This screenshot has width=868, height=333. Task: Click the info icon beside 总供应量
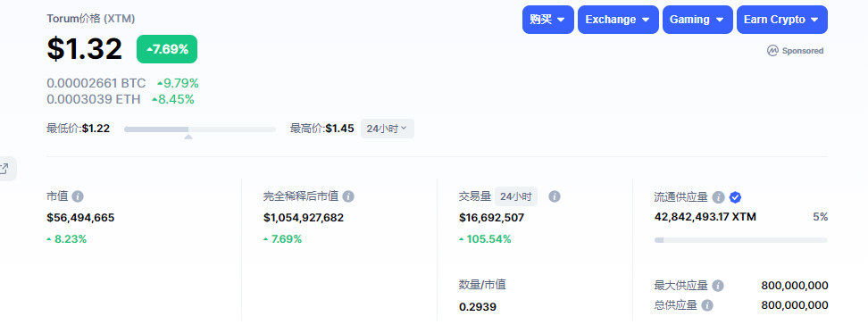click(x=707, y=305)
